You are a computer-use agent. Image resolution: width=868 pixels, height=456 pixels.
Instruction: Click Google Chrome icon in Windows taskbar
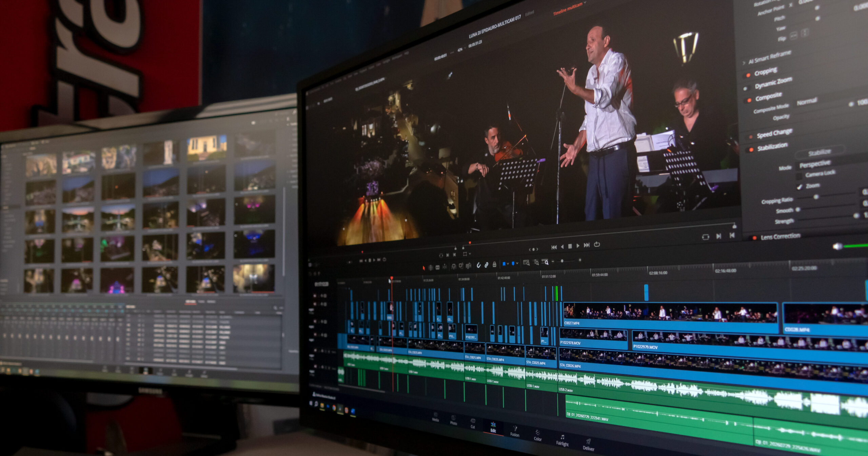[334, 408]
